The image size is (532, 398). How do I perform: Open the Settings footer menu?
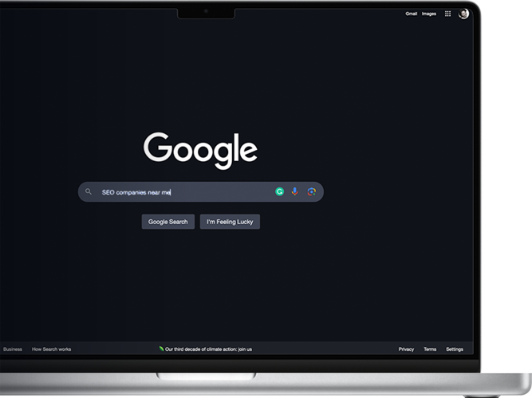tap(455, 349)
